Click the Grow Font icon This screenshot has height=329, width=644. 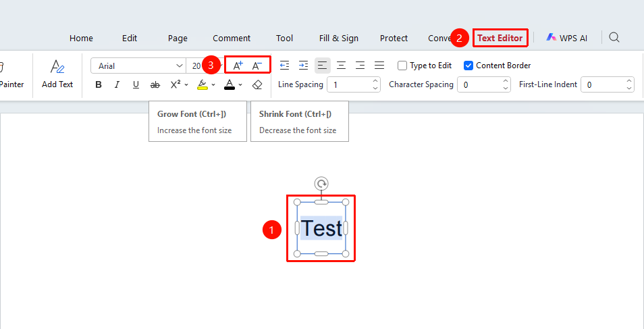point(238,66)
